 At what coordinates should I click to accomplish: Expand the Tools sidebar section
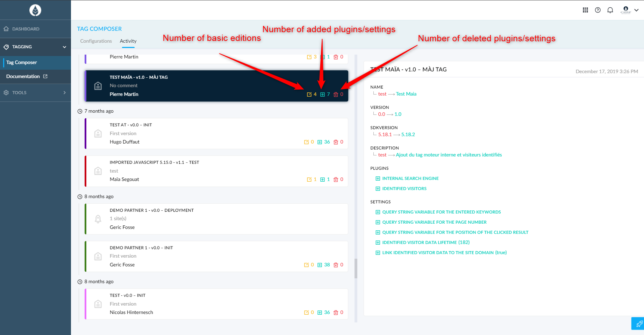[x=64, y=93]
